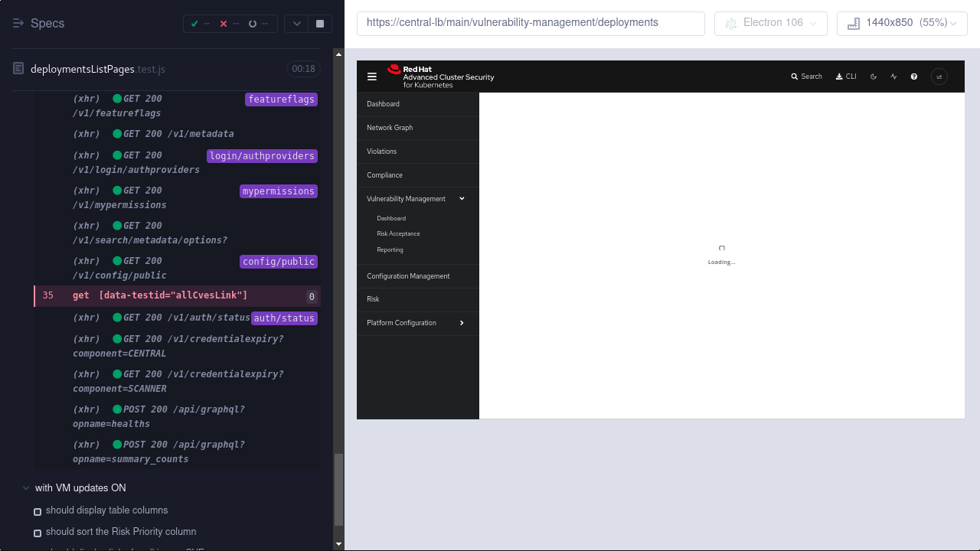Open Risk Acceptance sub-item

click(398, 233)
